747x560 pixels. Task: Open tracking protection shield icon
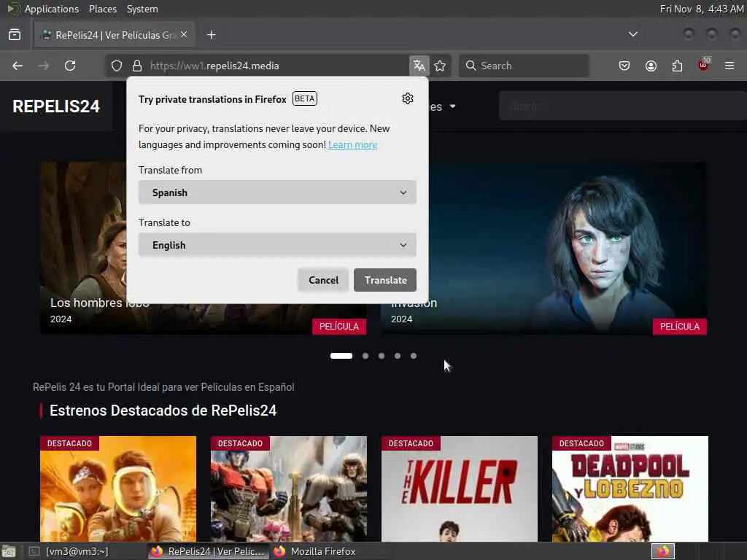pos(117,66)
